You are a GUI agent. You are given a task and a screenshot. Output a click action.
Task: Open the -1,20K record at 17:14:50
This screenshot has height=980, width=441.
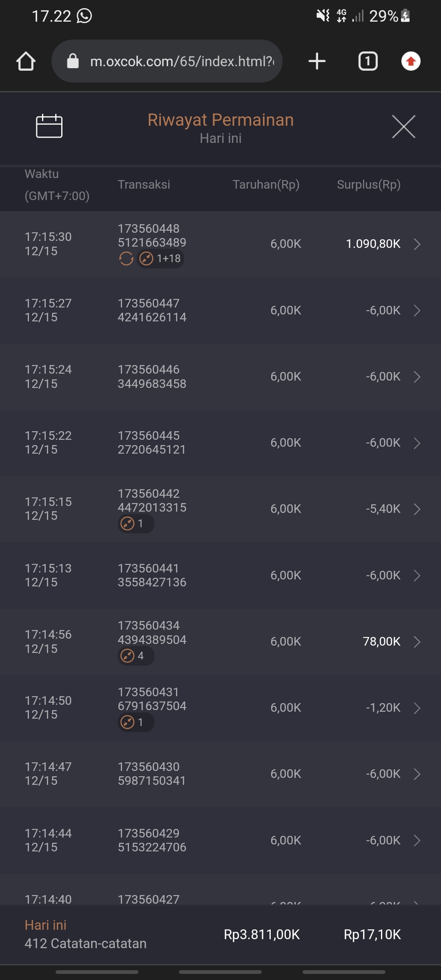coord(220,708)
